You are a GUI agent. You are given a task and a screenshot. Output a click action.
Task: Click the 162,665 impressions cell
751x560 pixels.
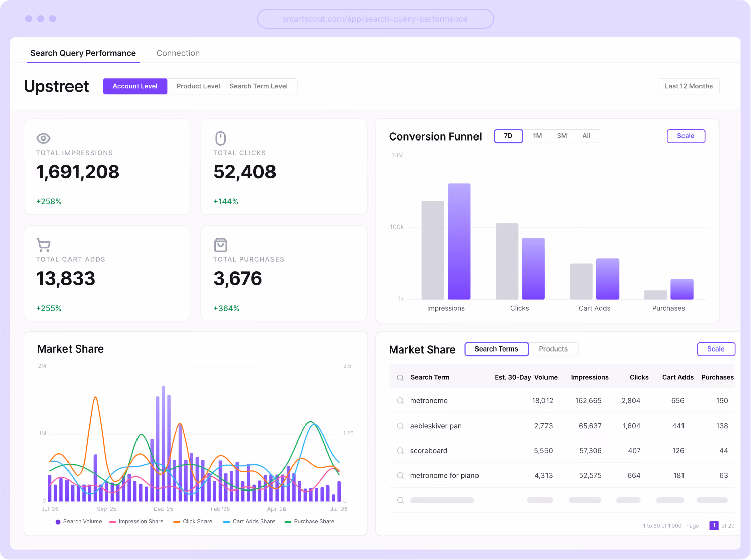coord(588,401)
